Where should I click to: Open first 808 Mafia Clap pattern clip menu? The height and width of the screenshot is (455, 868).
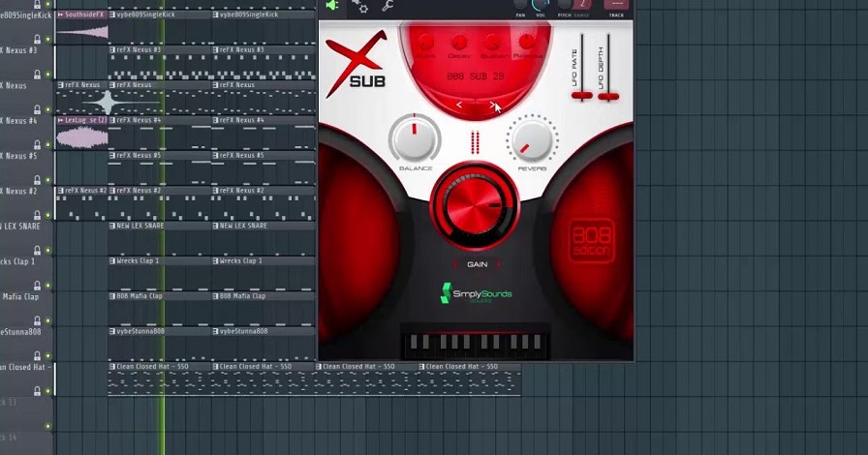(112, 296)
